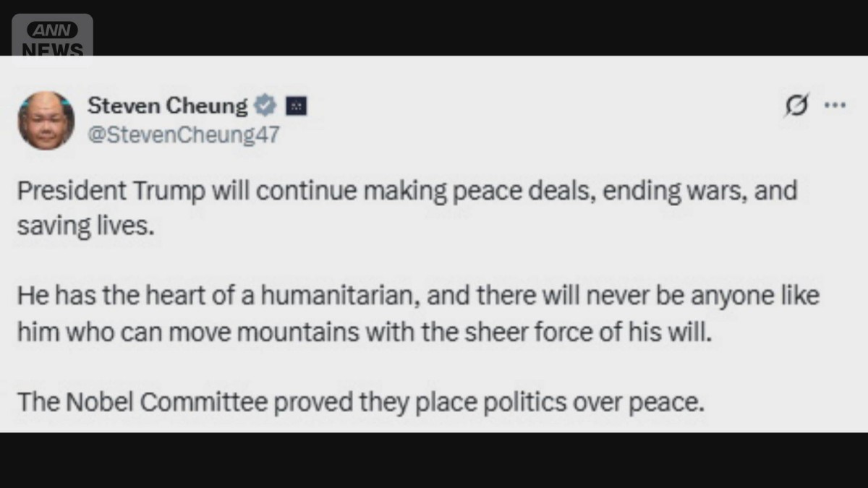Open the three-dot more options menu
The height and width of the screenshot is (488, 868).
[x=835, y=105]
